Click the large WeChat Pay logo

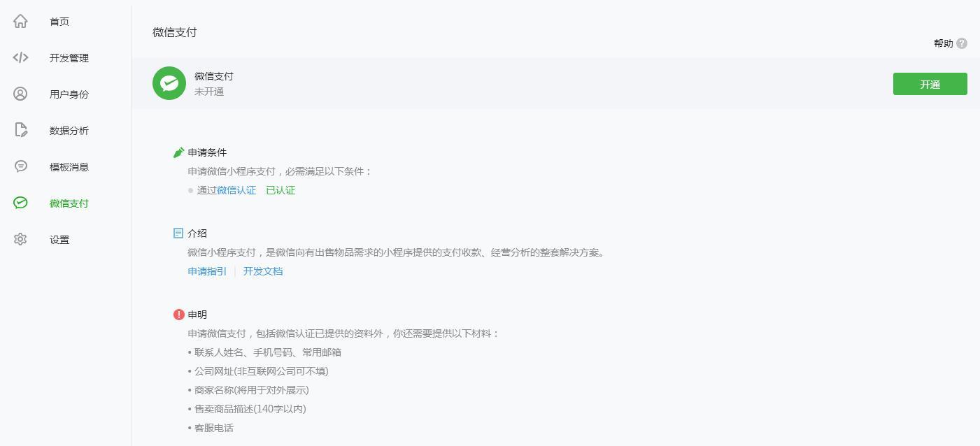[x=169, y=84]
